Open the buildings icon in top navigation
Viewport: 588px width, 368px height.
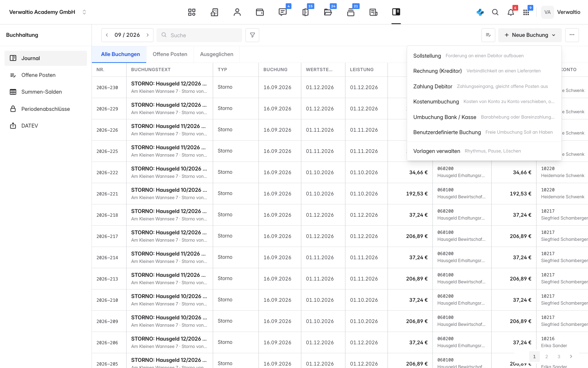pyautogui.click(x=214, y=12)
